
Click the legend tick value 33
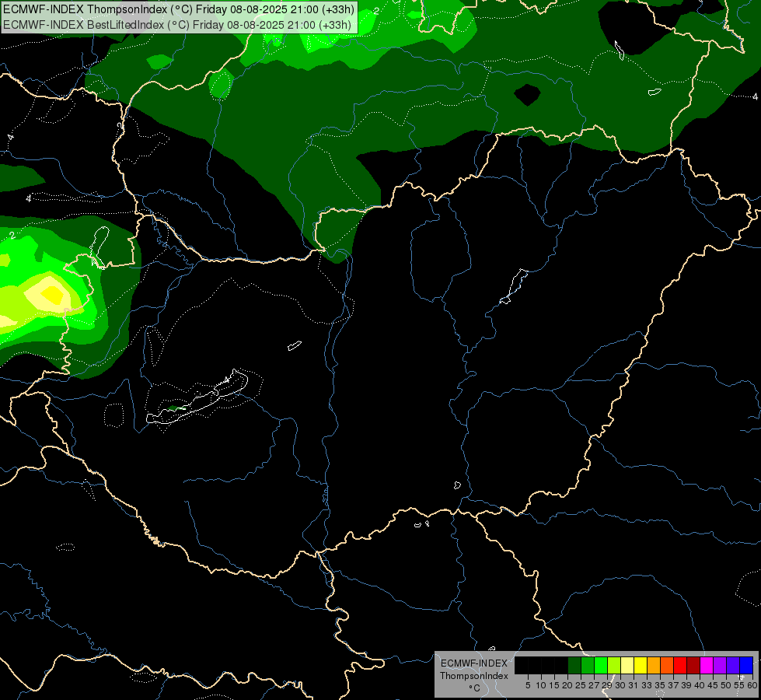pyautogui.click(x=647, y=685)
